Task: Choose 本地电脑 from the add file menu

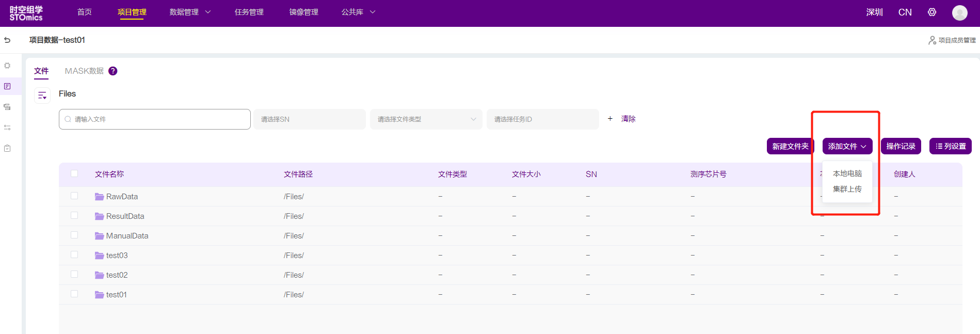Action: (847, 174)
